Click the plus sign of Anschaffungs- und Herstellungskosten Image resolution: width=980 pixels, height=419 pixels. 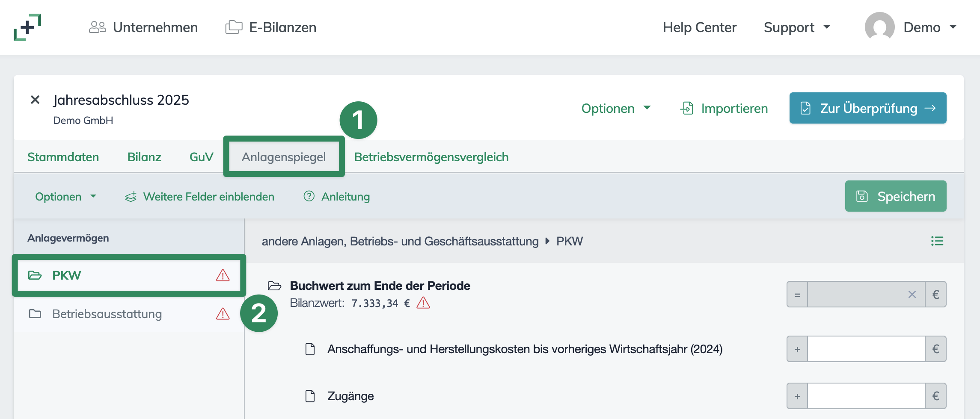[x=797, y=349]
